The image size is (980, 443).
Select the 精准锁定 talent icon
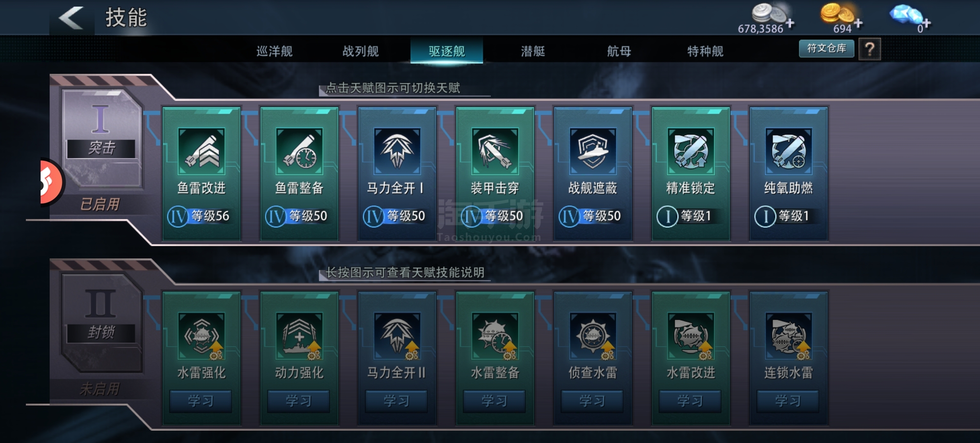pos(691,151)
